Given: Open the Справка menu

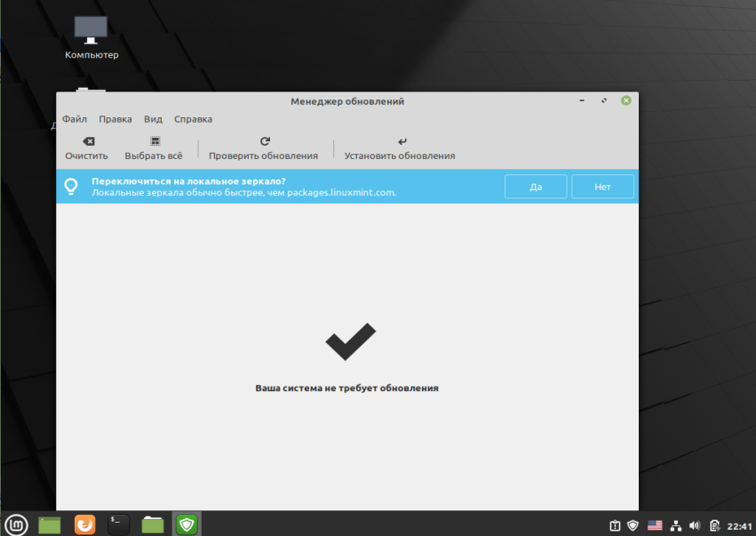Looking at the screenshot, I should (x=193, y=119).
